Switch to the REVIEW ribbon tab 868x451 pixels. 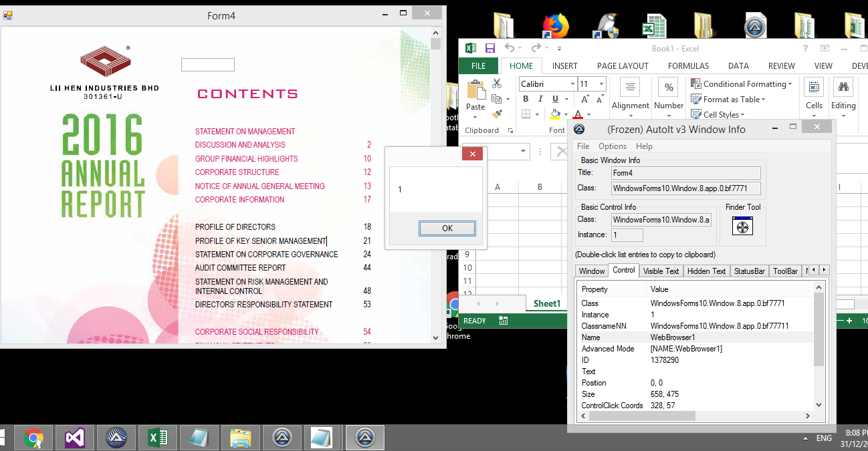click(781, 66)
